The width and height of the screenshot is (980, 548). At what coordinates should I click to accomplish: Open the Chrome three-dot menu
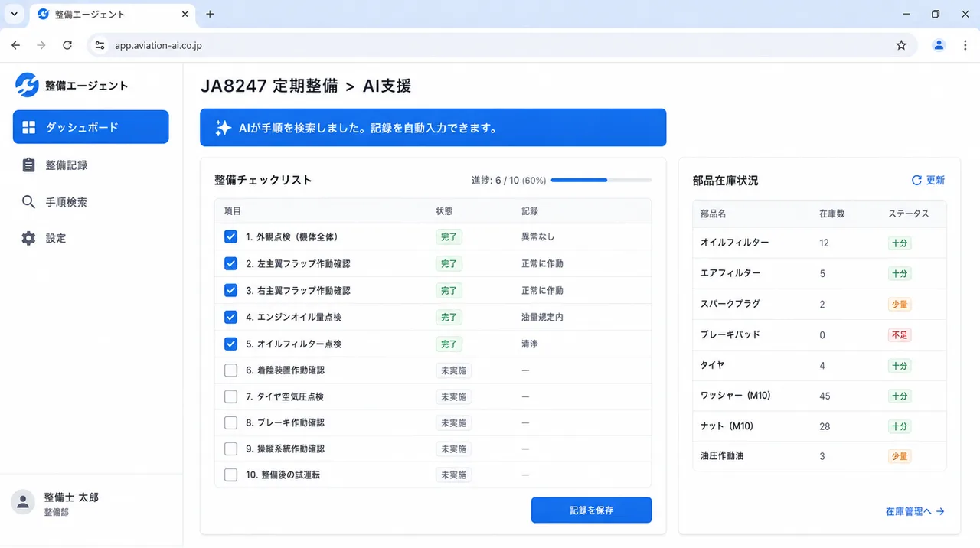(965, 45)
